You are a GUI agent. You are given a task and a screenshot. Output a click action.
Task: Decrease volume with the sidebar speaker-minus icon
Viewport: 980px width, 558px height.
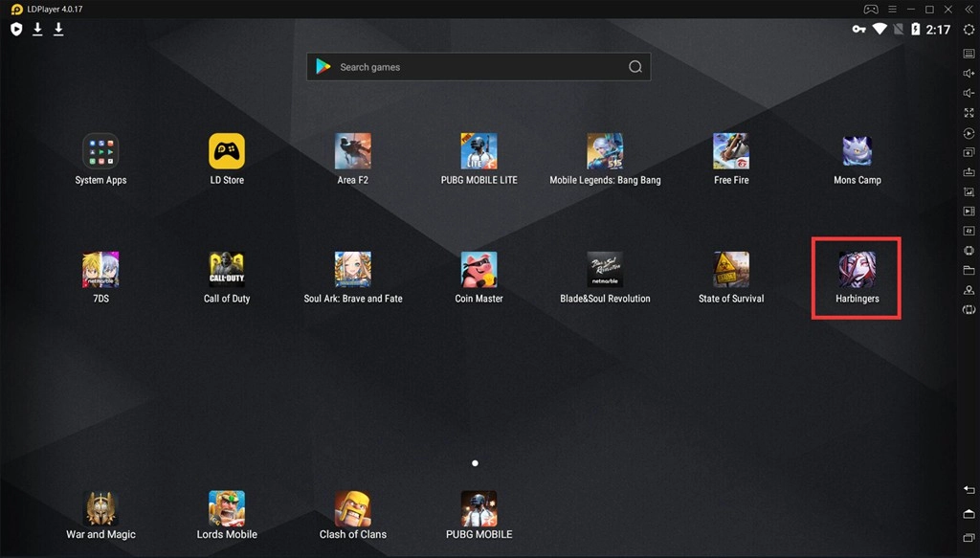pyautogui.click(x=969, y=93)
